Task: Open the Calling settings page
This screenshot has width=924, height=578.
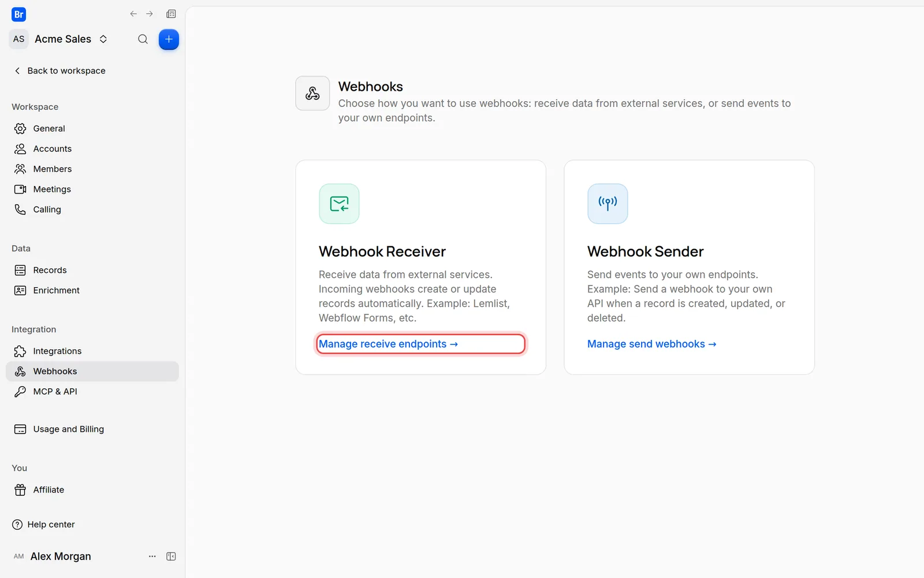Action: point(92,209)
